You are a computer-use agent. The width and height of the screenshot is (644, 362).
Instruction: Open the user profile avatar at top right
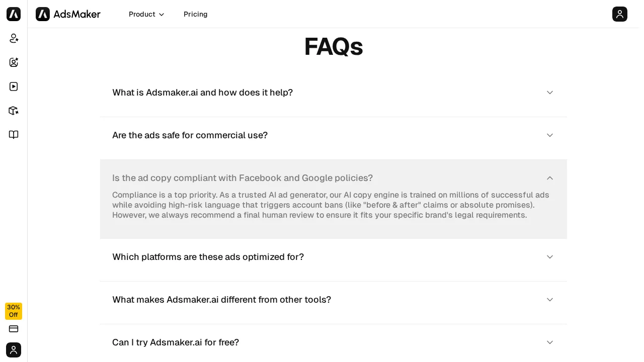point(620,14)
